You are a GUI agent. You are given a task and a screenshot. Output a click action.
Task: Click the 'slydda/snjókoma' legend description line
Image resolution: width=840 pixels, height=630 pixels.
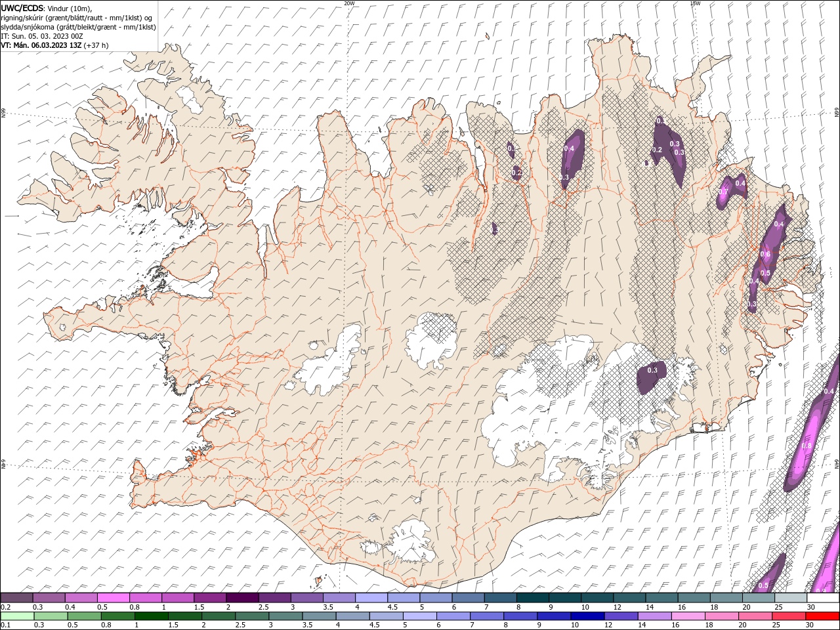[78, 27]
